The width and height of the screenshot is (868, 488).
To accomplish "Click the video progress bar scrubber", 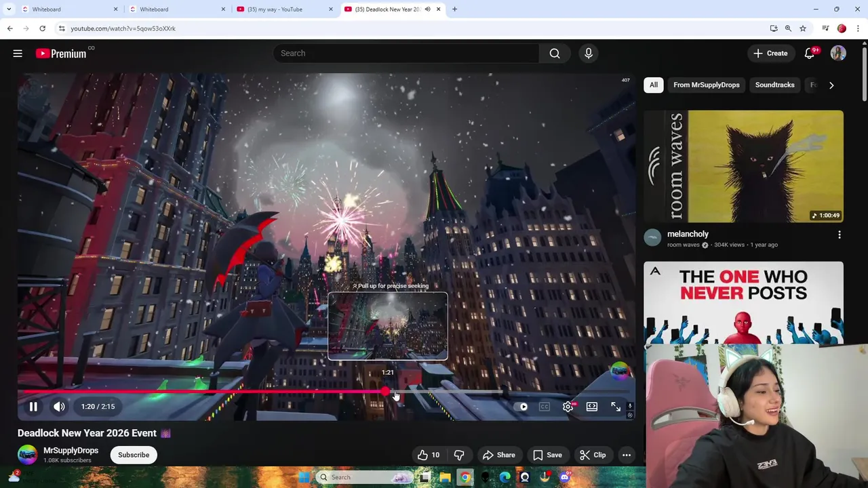I will coord(385,392).
